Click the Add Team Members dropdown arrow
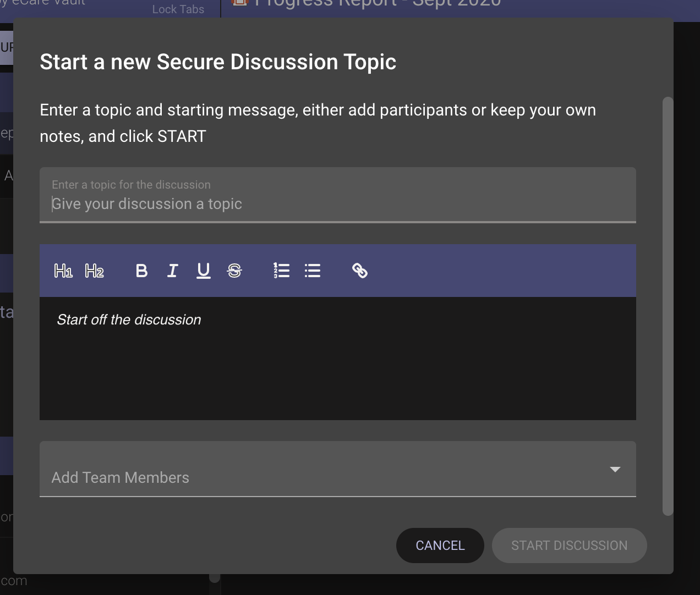 click(x=615, y=469)
